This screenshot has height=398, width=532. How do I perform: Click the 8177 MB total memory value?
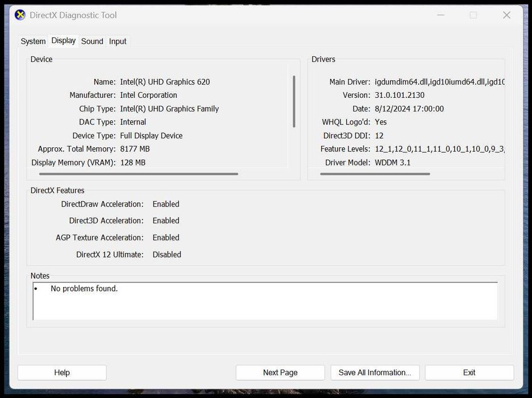tap(135, 149)
